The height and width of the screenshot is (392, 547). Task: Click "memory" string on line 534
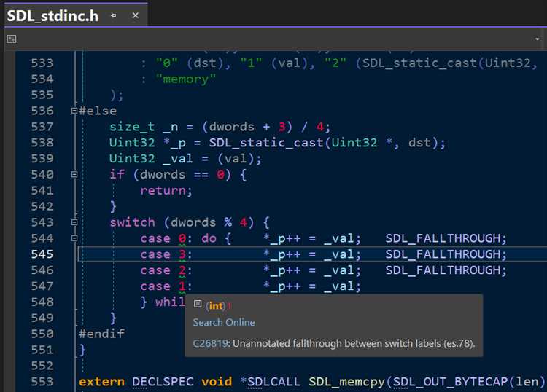(185, 79)
